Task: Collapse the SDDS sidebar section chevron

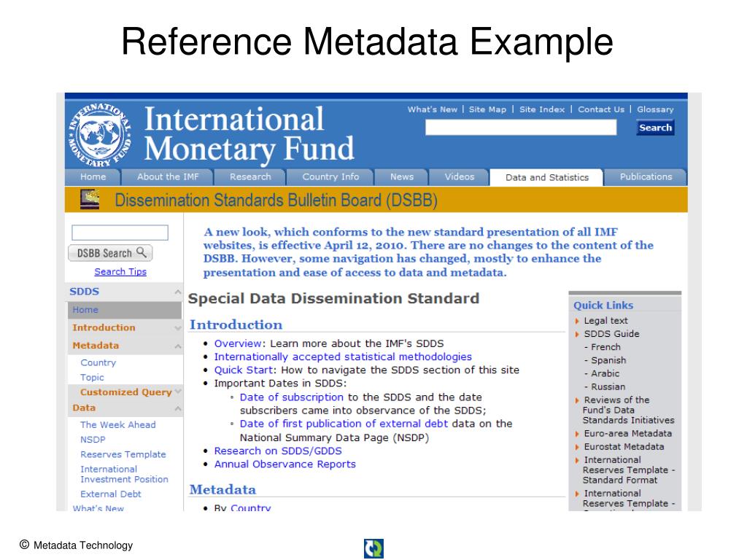Action: pos(178,292)
